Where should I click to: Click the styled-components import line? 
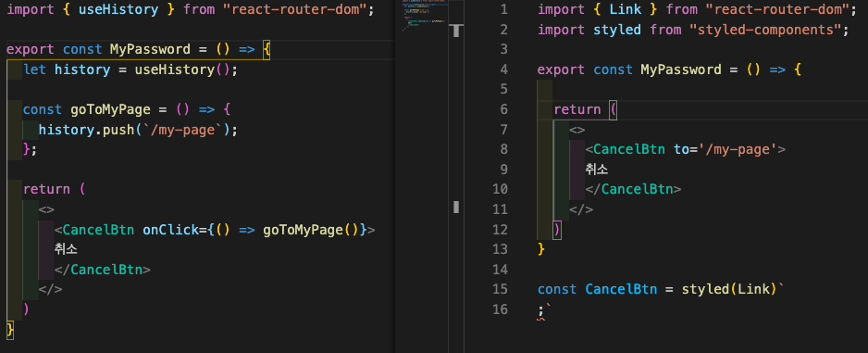tap(693, 30)
